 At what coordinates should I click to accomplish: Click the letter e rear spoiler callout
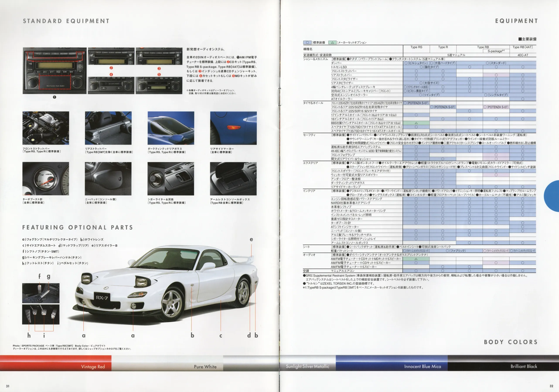tap(251, 240)
